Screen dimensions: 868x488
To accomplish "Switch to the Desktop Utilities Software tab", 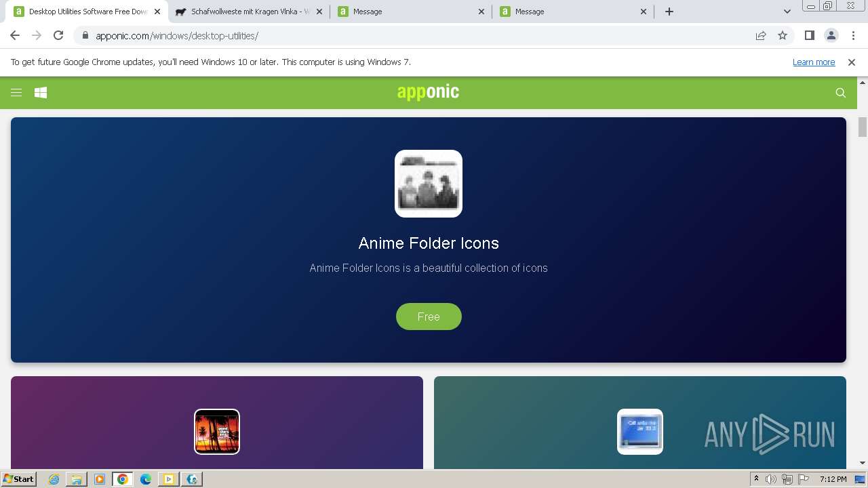I will pyautogui.click(x=87, y=12).
